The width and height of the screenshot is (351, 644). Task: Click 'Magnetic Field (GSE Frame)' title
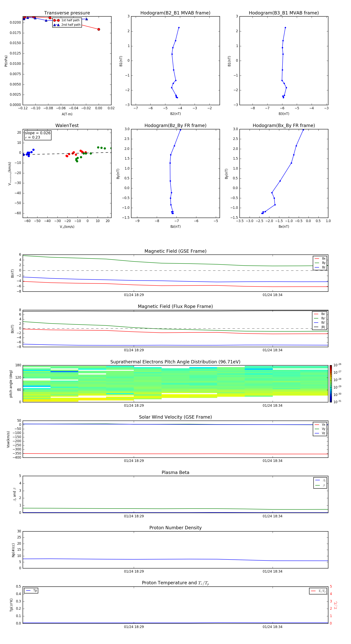pyautogui.click(x=175, y=251)
